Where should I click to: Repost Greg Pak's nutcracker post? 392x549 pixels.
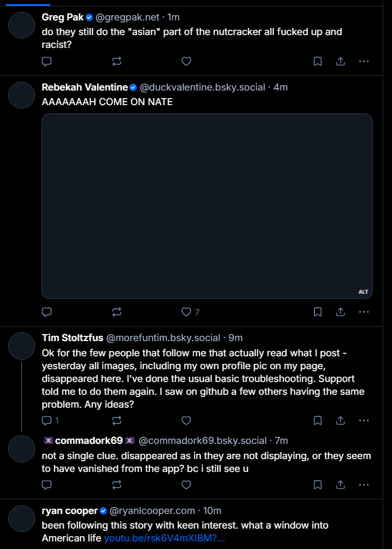point(117,61)
